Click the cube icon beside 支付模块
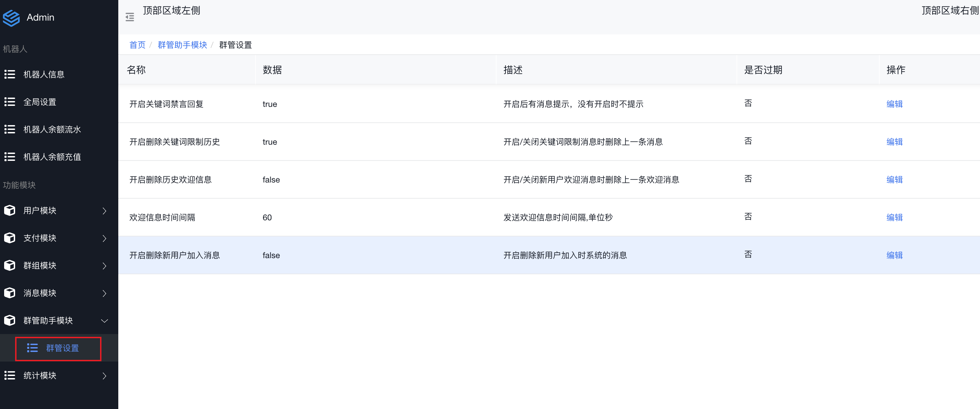The width and height of the screenshot is (980, 409). [10, 238]
